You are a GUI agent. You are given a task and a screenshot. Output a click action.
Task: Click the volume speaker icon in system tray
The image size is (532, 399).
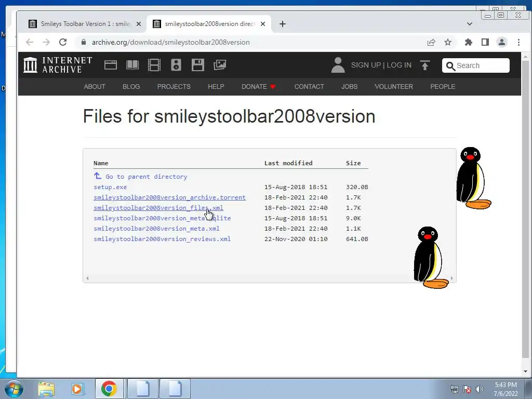[480, 389]
